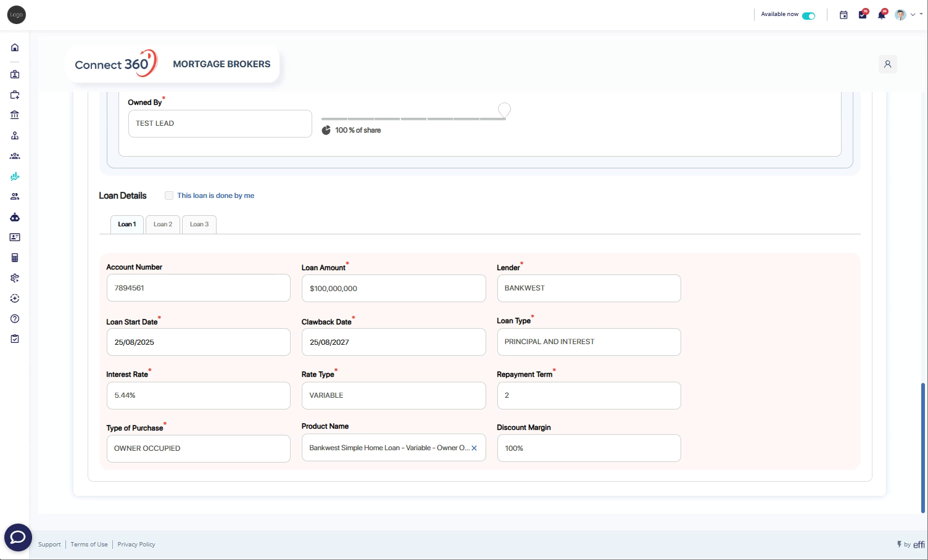Image resolution: width=928 pixels, height=560 pixels.
Task: Open the Rate Type dropdown showing VARIABLE
Action: (x=394, y=395)
